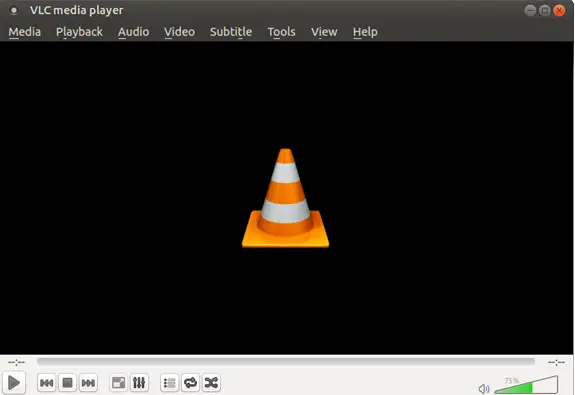Viewport: 575px width, 395px height.
Task: Minimize the VLC window
Action: [530, 10]
